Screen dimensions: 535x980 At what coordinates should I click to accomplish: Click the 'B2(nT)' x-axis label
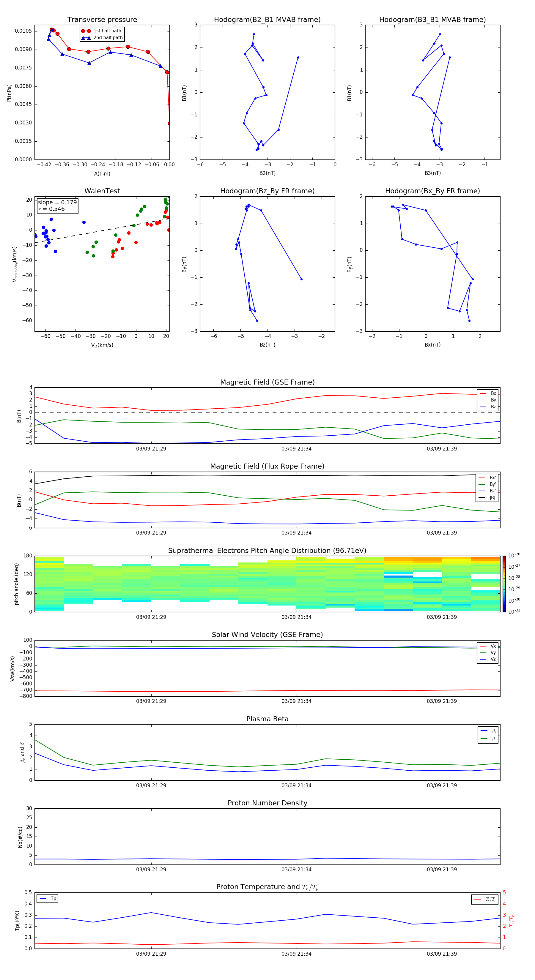tap(267, 173)
